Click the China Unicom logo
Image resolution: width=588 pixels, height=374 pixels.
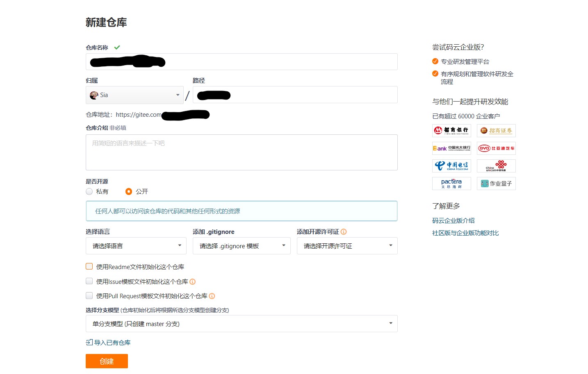point(496,166)
